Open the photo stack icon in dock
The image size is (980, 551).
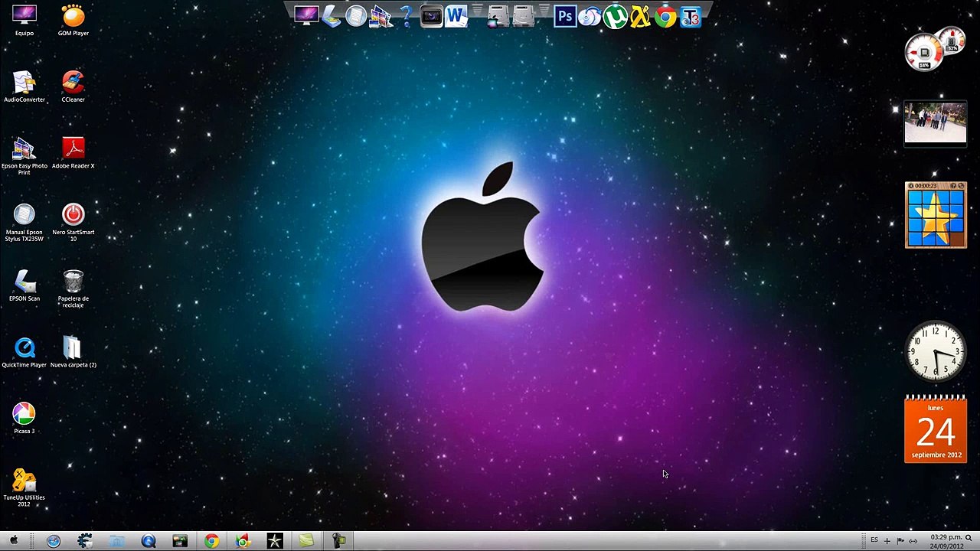(x=380, y=15)
